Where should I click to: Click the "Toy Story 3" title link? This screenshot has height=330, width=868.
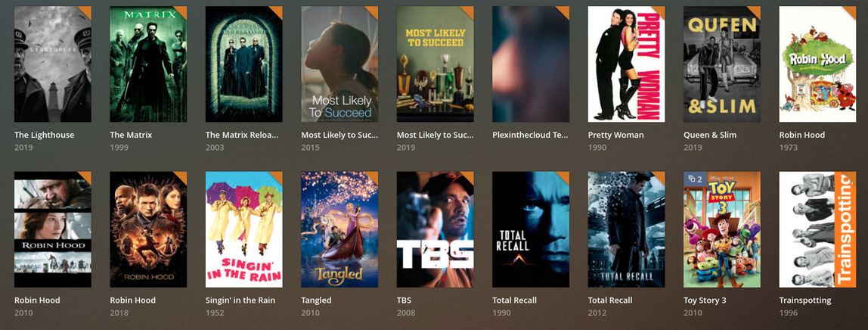click(x=705, y=300)
